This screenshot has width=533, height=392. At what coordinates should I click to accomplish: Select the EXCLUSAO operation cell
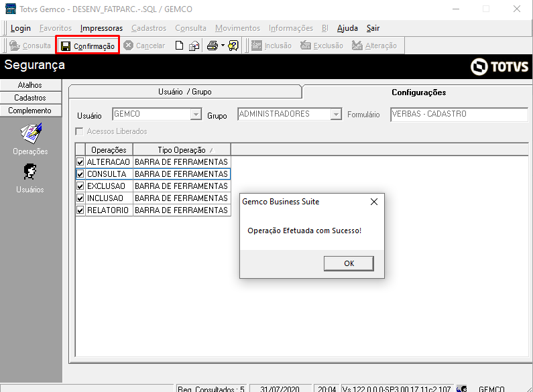tap(109, 186)
